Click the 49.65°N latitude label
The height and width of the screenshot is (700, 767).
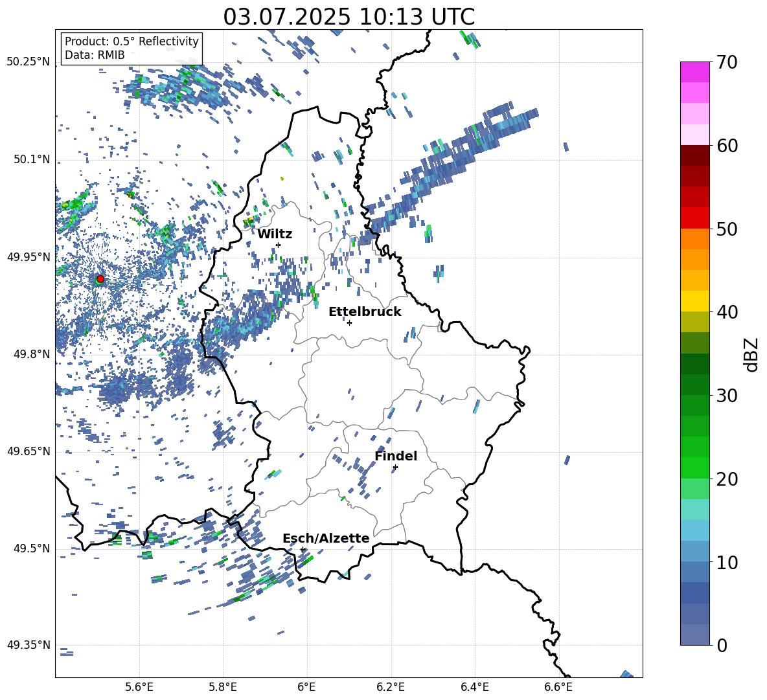pos(29,451)
